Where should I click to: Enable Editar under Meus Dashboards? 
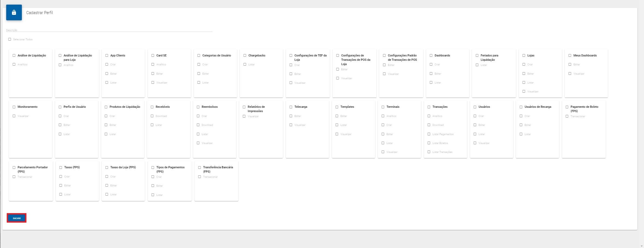pos(570,64)
